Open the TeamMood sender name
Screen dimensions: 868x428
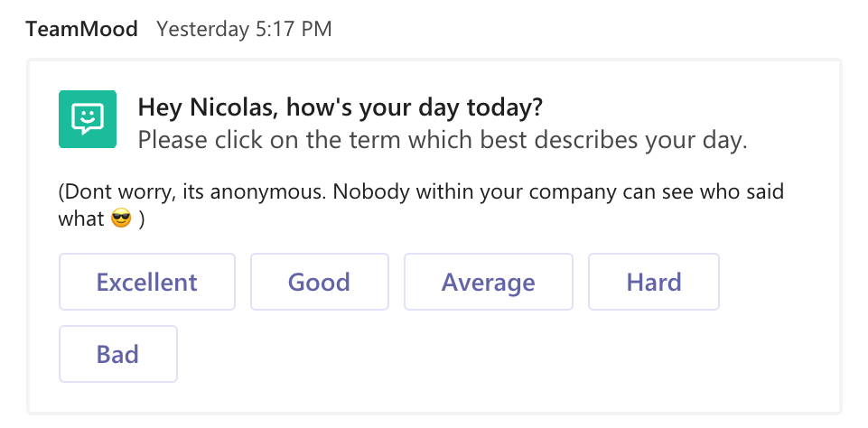point(82,29)
